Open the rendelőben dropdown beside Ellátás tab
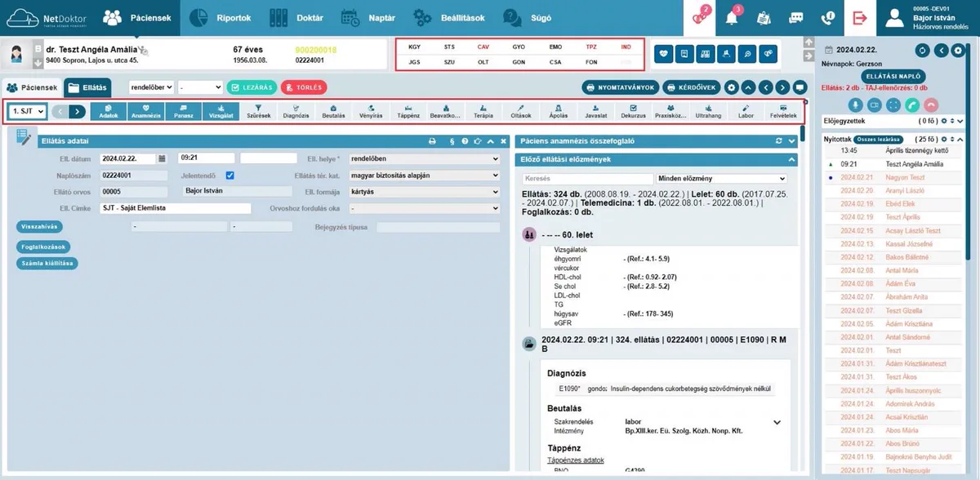 151,87
